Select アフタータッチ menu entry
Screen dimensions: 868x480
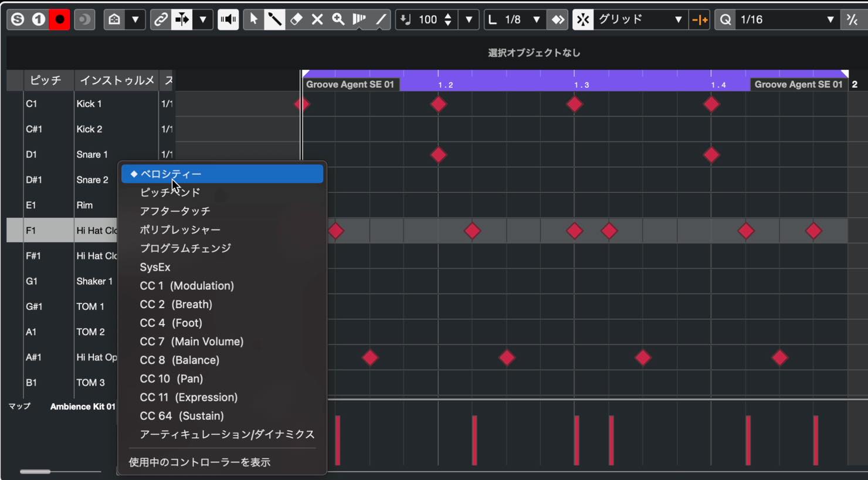tap(222, 211)
